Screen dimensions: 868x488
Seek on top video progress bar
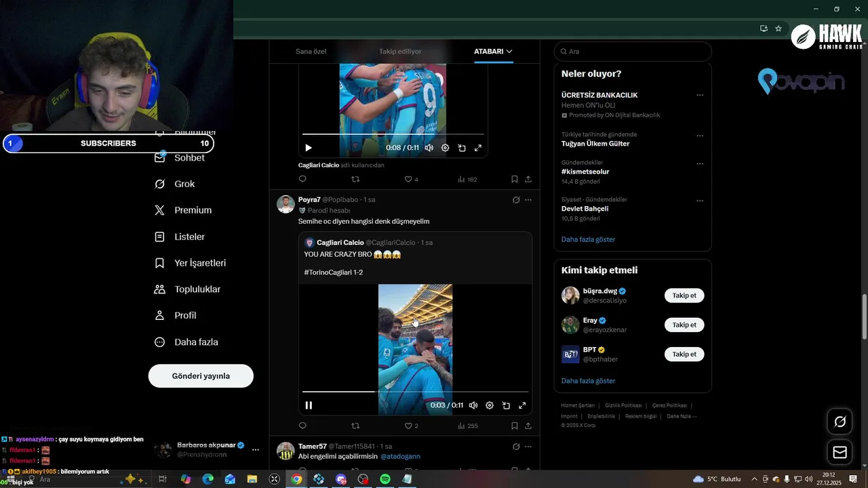pos(393,134)
